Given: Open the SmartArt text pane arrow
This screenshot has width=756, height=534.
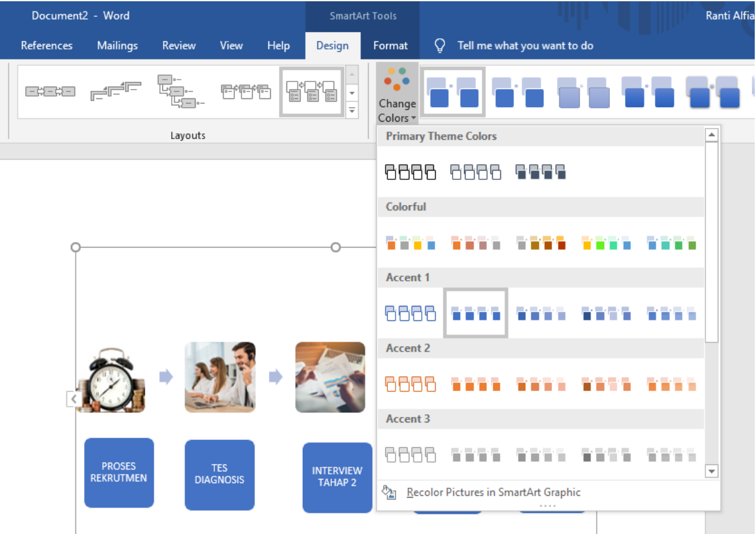Looking at the screenshot, I should (x=73, y=399).
